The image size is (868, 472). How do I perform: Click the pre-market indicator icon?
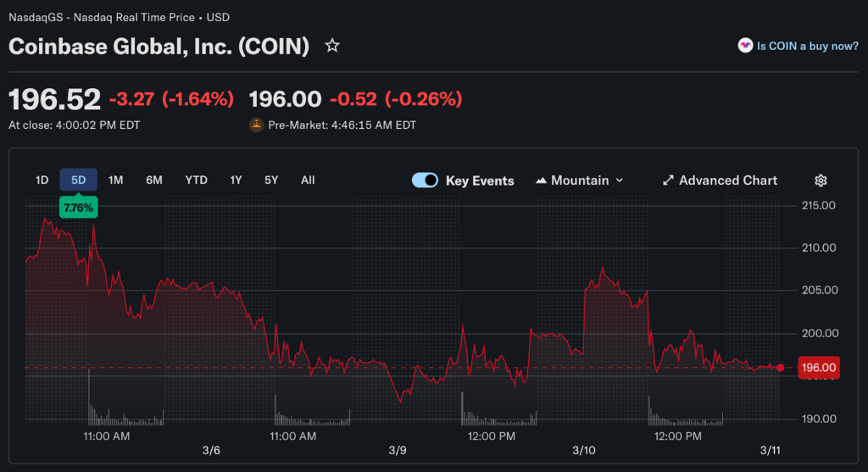pyautogui.click(x=255, y=125)
